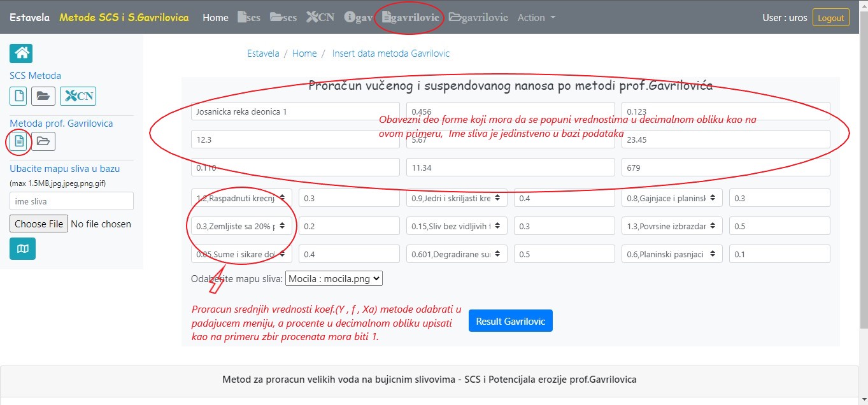This screenshot has width=868, height=405.
Task: Open scs folder link in navbar
Action: pos(283,18)
